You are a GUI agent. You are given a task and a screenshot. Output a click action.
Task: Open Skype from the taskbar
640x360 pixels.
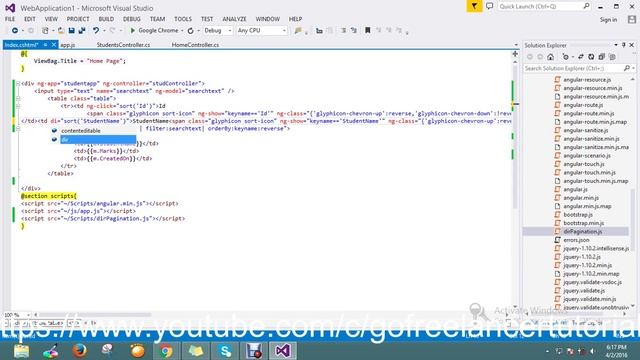coord(225,351)
